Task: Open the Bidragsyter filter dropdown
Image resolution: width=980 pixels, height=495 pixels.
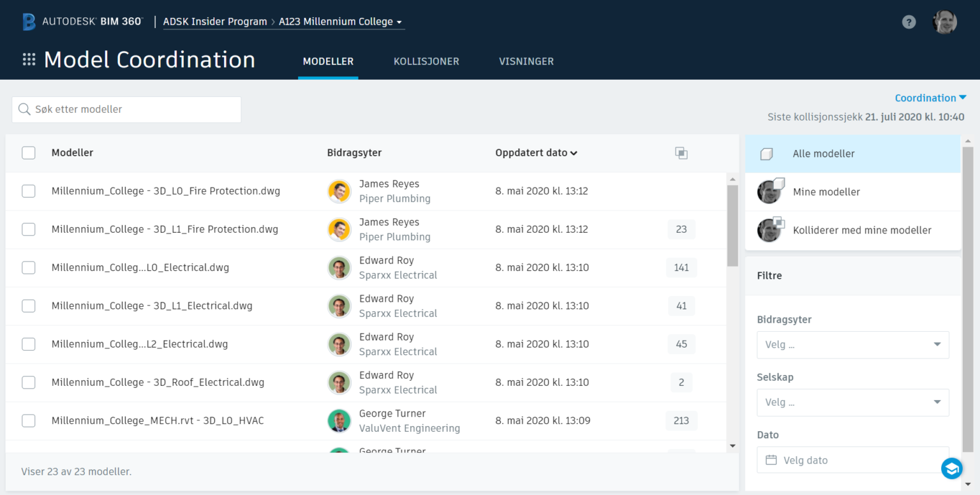Action: point(853,344)
